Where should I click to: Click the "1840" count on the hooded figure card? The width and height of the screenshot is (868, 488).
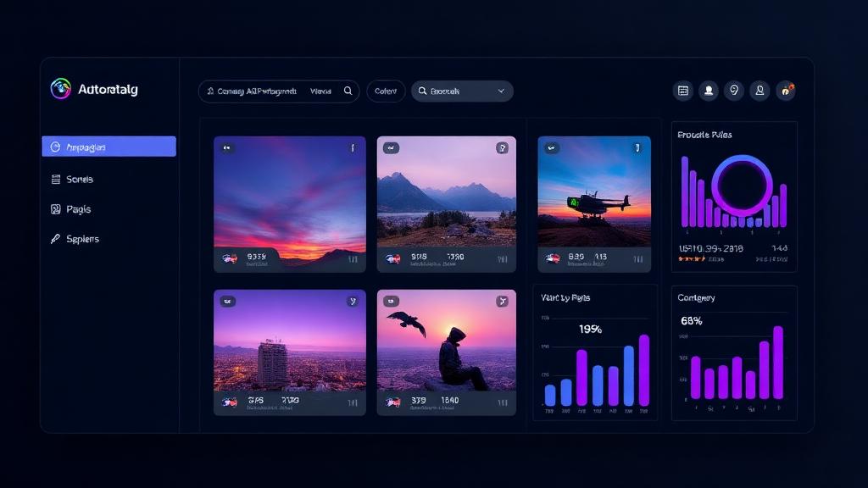(449, 400)
